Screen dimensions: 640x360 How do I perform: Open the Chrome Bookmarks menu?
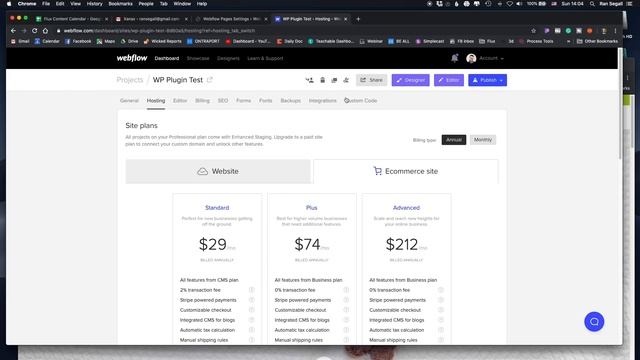pos(120,4)
